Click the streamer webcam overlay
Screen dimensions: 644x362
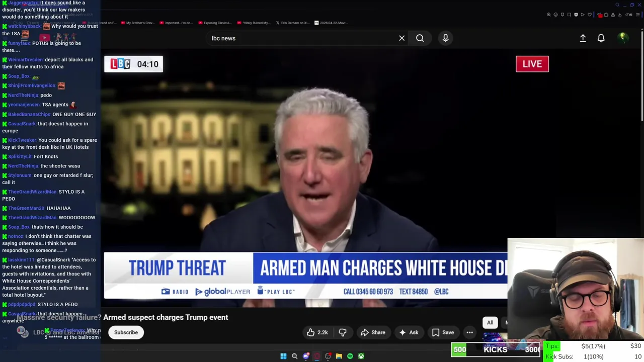coord(576,289)
